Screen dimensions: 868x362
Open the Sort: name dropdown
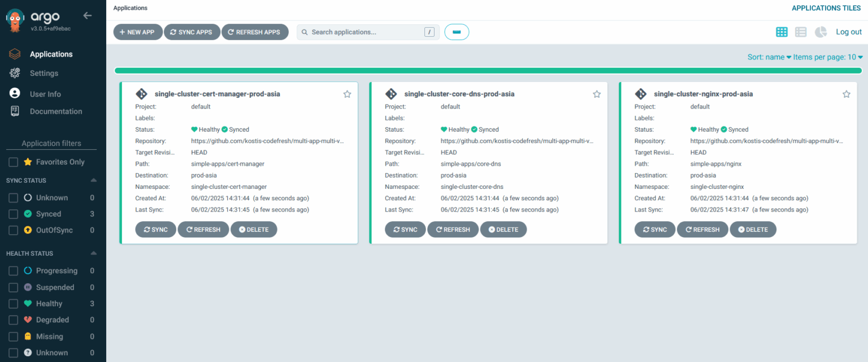768,57
